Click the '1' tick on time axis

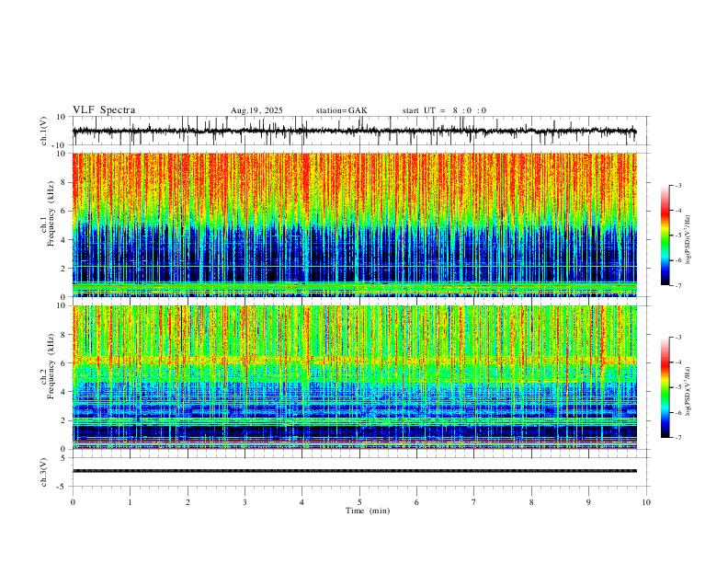click(x=130, y=502)
